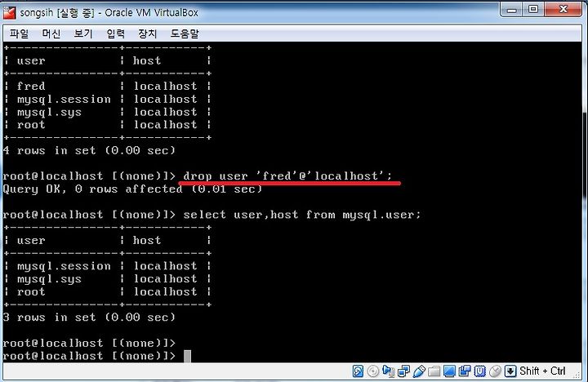
Task: Click the USB devices status icon
Action: pyautogui.click(x=419, y=371)
